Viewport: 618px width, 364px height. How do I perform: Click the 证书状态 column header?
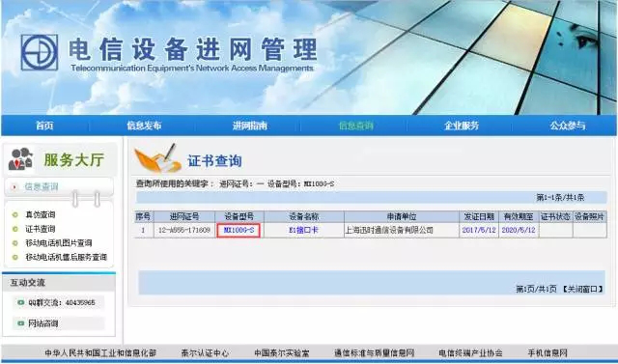555,216
